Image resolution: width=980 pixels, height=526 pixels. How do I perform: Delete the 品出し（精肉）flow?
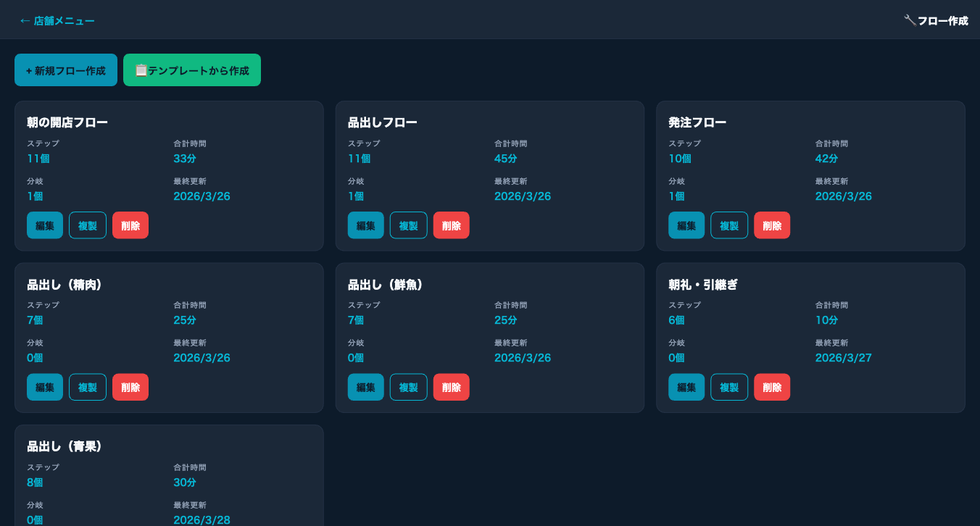[x=130, y=387]
